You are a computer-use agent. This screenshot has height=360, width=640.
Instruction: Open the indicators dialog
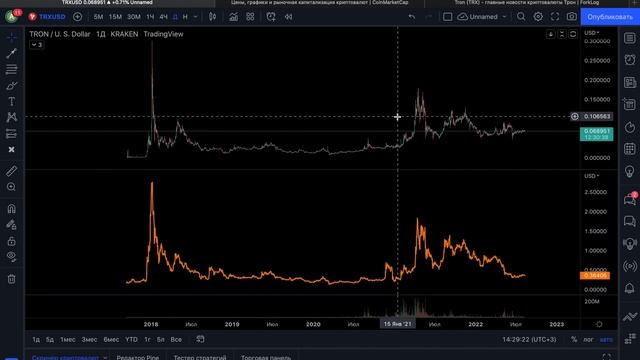point(233,17)
